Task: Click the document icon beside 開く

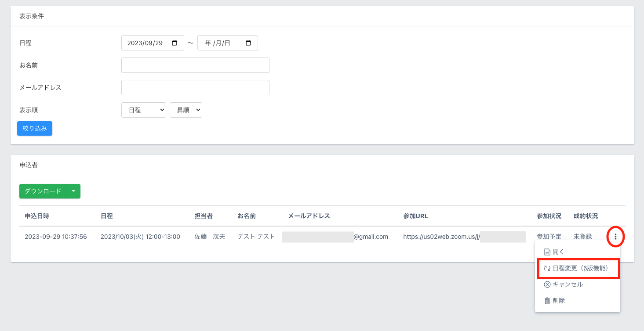Action: tap(547, 252)
